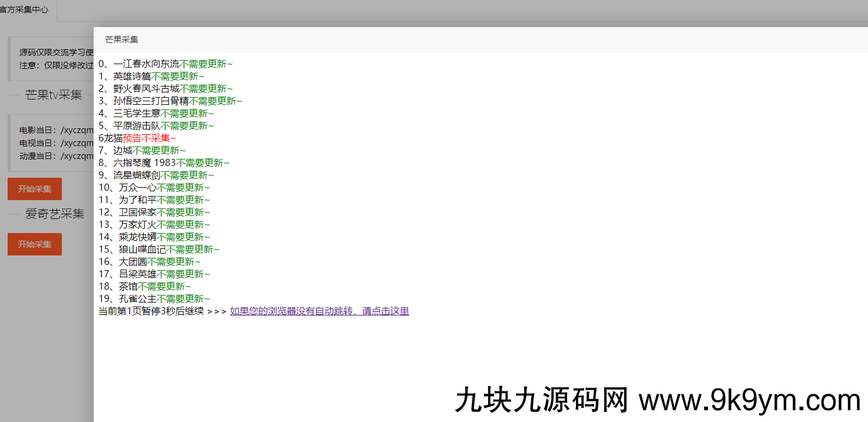Image resolution: width=868 pixels, height=422 pixels.
Task: Click the 动漫当日 path line
Action: point(56,156)
